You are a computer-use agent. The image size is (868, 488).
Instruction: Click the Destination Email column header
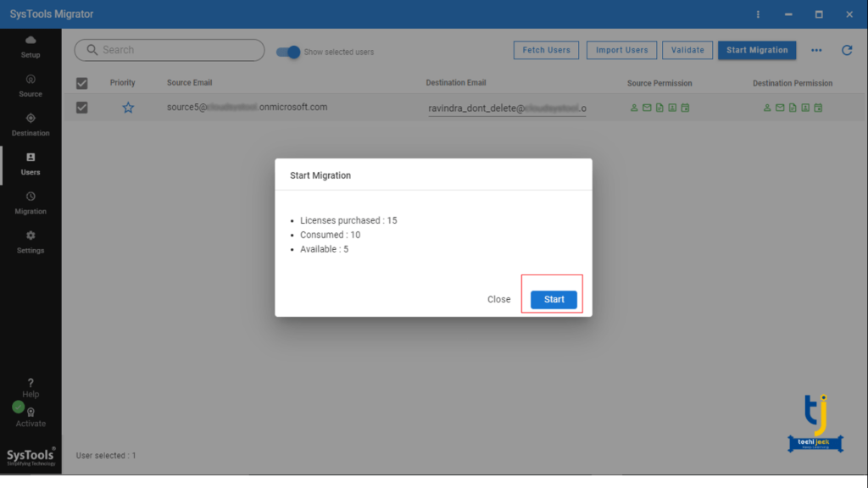[x=455, y=82]
